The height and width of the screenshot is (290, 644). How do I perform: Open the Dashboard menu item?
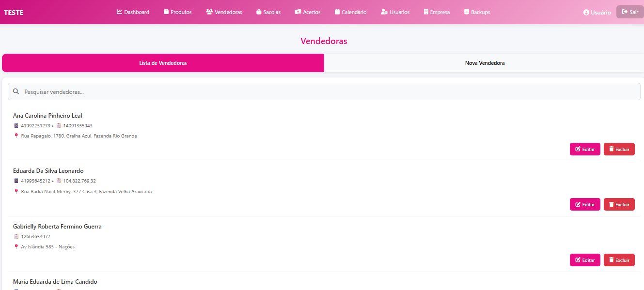133,12
